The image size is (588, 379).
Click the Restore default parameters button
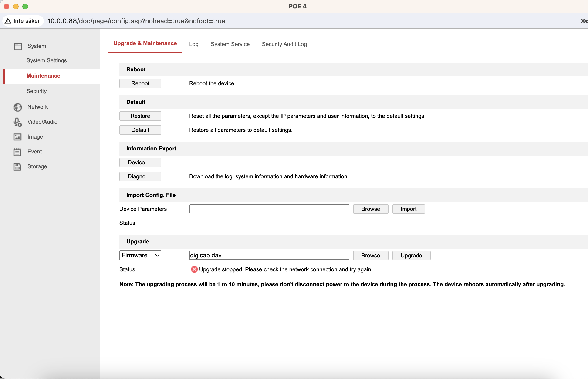(141, 116)
